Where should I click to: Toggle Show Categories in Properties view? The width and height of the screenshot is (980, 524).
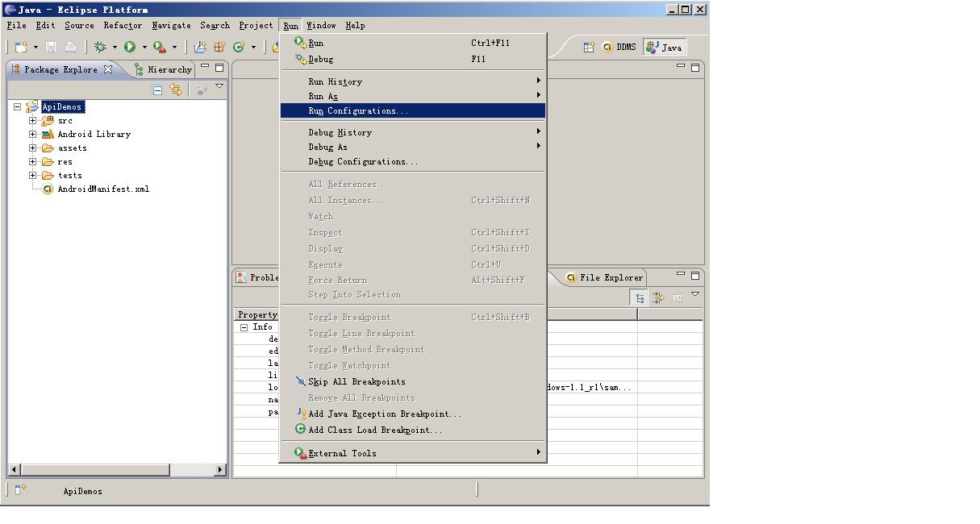click(640, 298)
